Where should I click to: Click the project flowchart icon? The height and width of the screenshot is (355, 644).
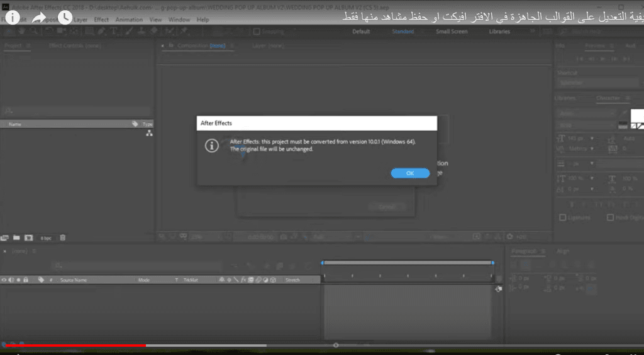coord(149,133)
